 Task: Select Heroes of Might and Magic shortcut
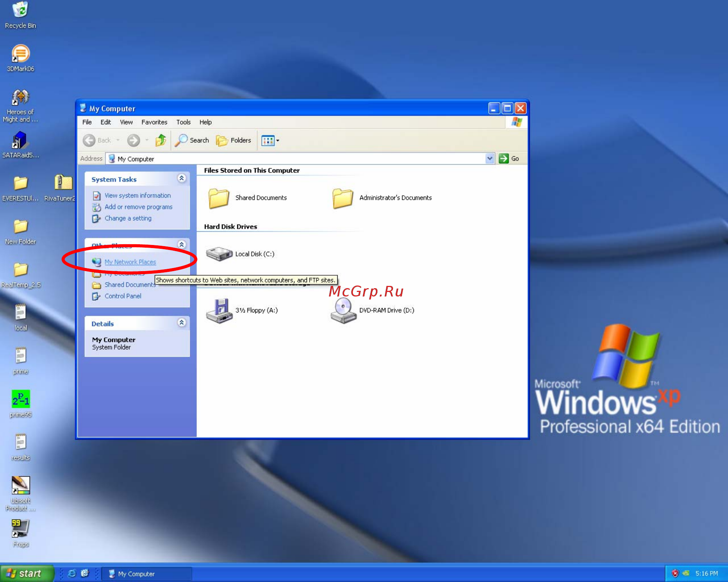click(x=20, y=106)
